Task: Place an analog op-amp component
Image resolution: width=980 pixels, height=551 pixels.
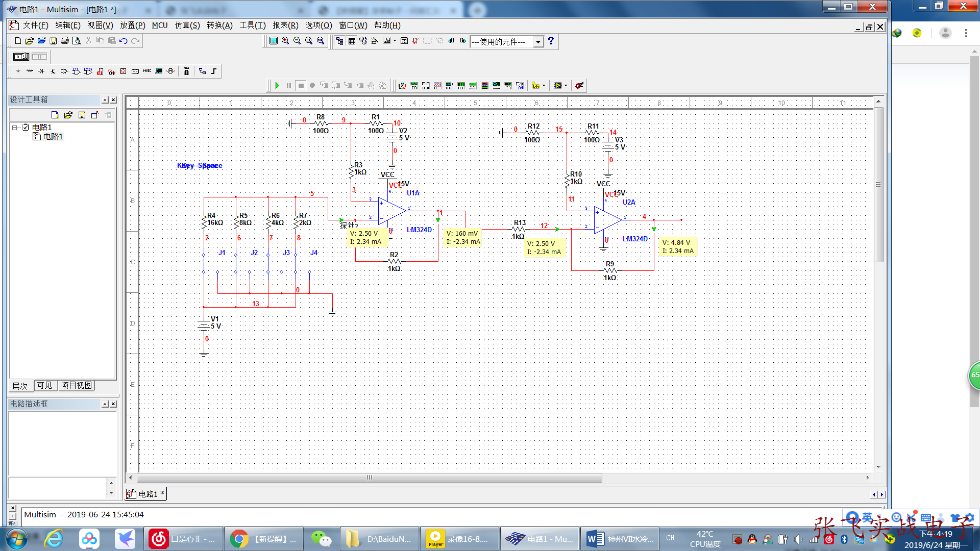Action: tap(65, 71)
